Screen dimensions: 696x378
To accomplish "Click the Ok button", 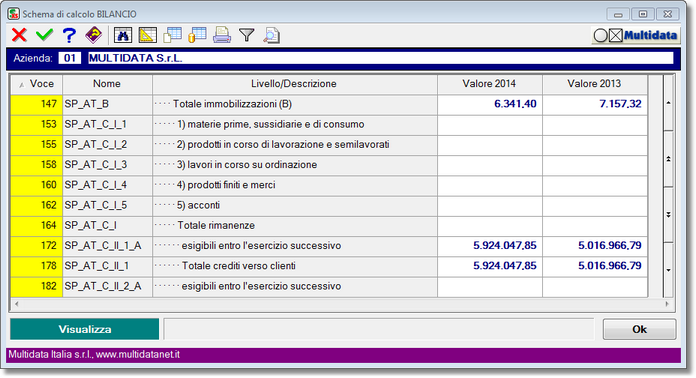I will [x=639, y=329].
